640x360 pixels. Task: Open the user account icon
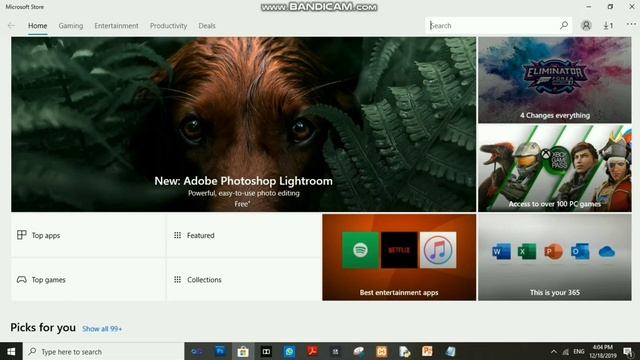point(586,25)
